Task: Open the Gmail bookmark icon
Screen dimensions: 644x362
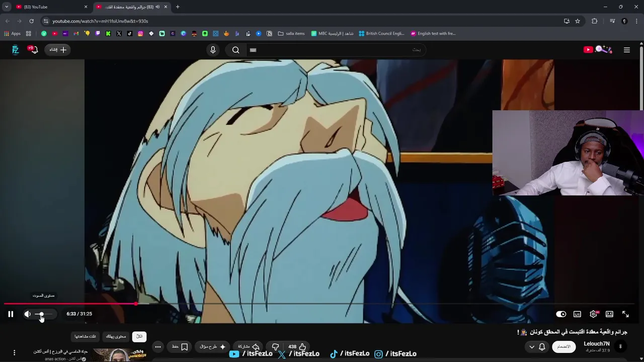Action: point(76,34)
